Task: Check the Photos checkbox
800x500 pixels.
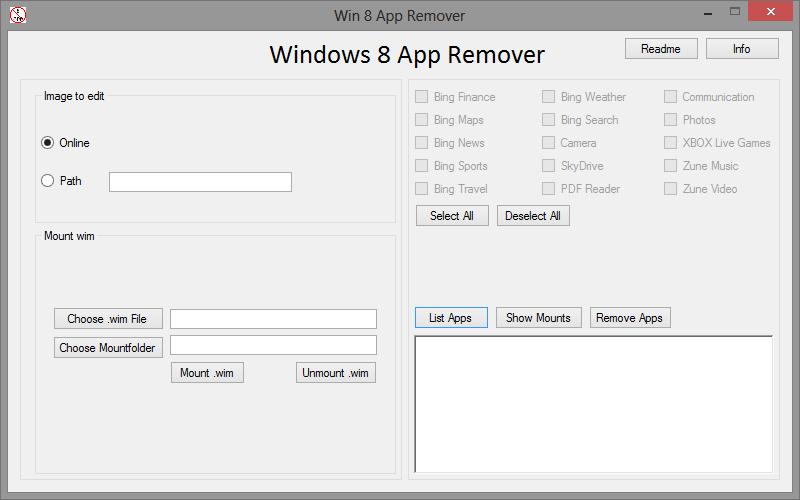Action: pyautogui.click(x=670, y=119)
